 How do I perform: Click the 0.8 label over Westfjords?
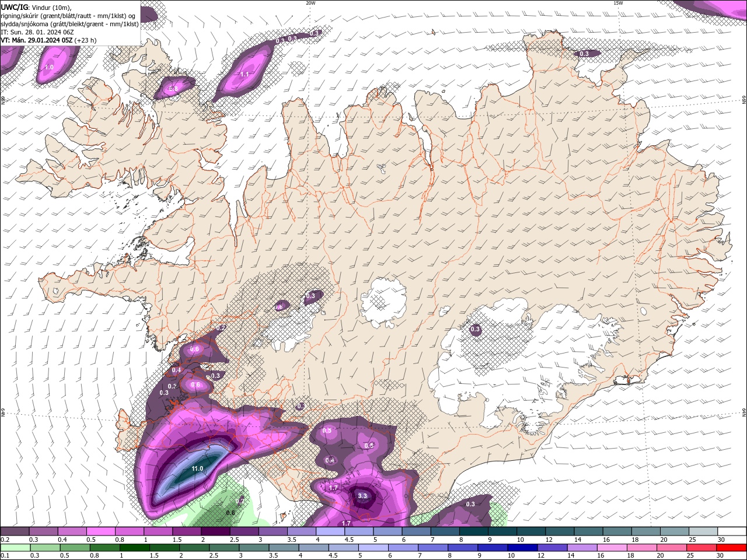click(173, 89)
